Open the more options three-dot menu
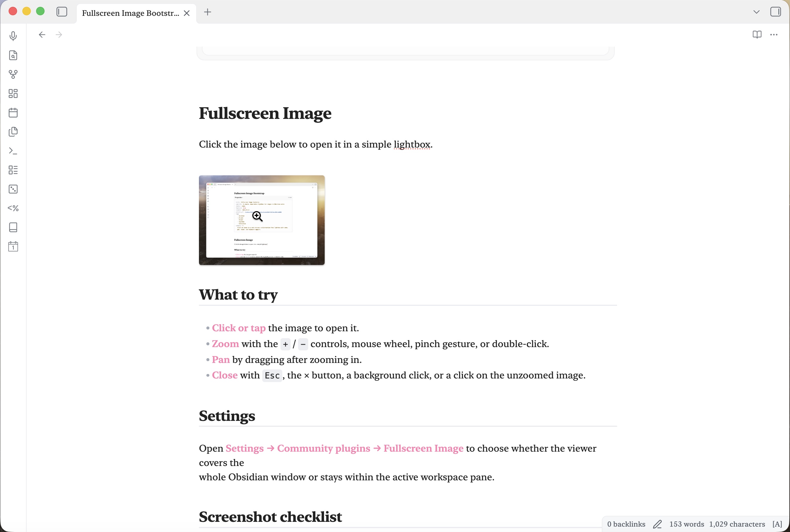Image resolution: width=790 pixels, height=532 pixels. coord(774,35)
